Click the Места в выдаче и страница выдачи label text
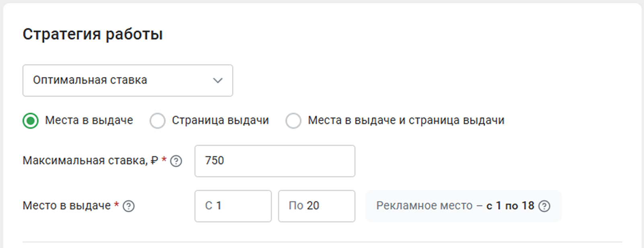 click(x=406, y=120)
